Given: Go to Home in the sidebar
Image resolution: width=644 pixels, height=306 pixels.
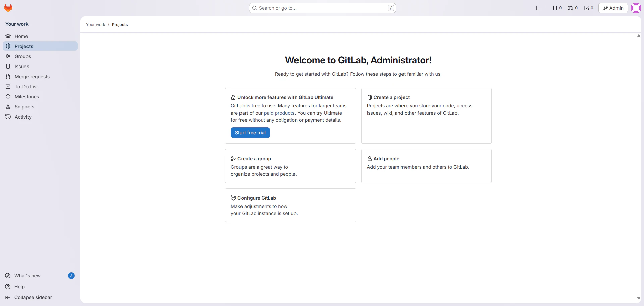Looking at the screenshot, I should [21, 36].
